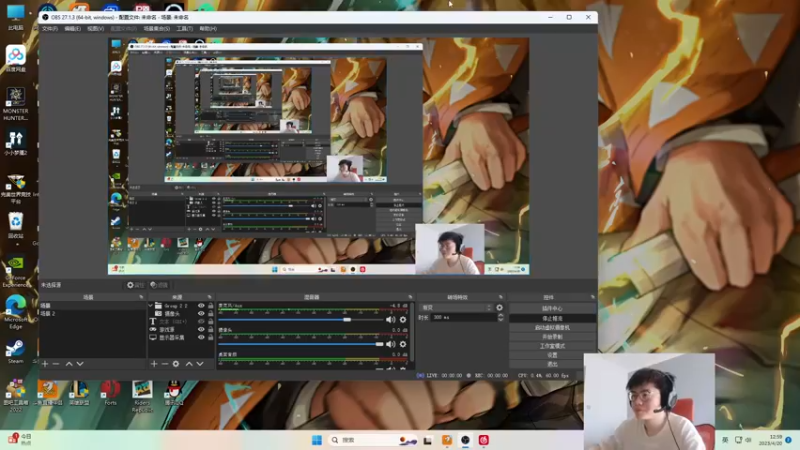
Task: Click the first button in Controls panel
Action: 552,309
